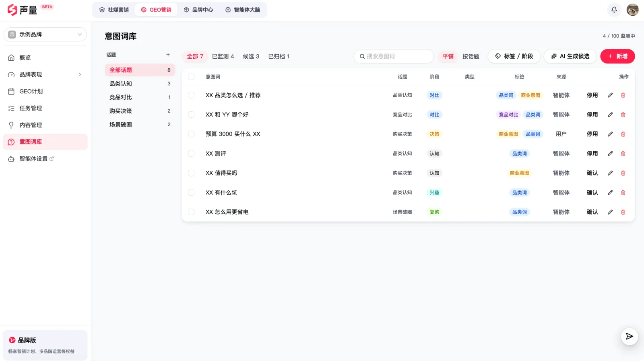Click 新增 button
This screenshot has height=361, width=644.
(x=617, y=56)
